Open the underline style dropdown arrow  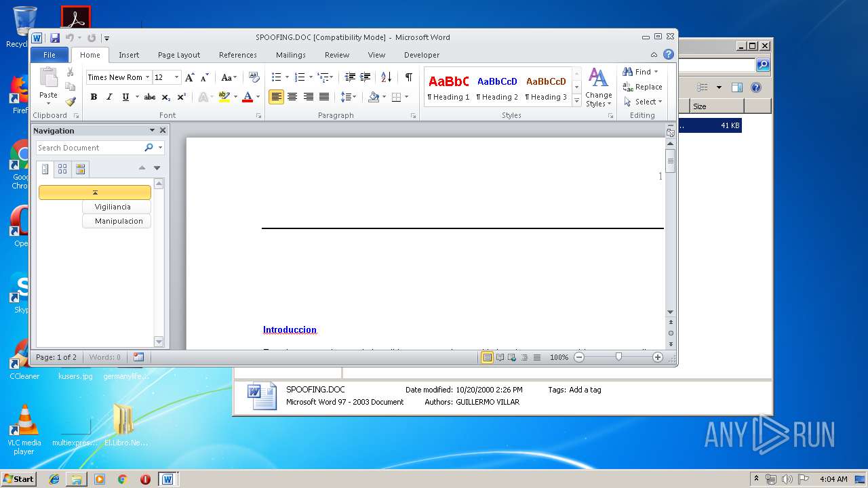(x=137, y=97)
